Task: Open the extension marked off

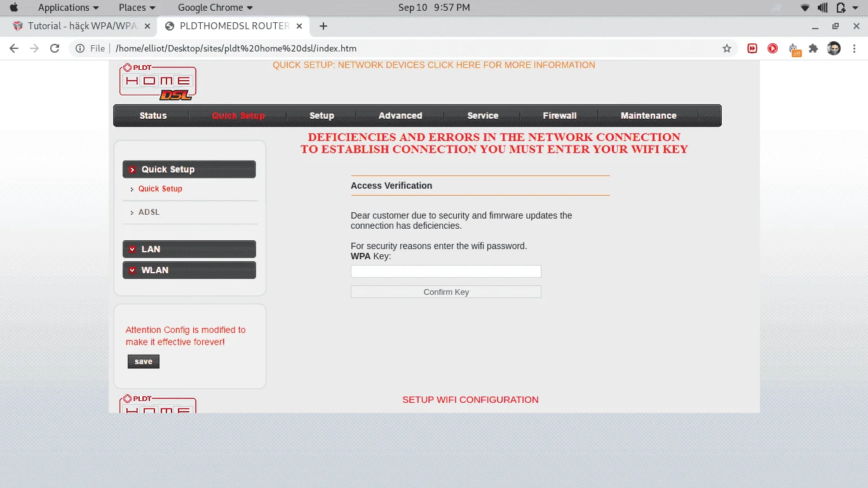Action: click(794, 50)
